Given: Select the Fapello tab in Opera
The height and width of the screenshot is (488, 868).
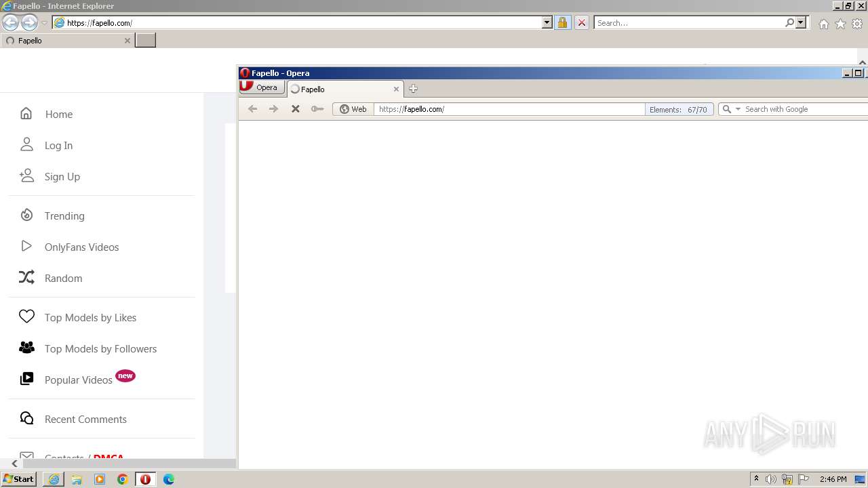Looking at the screenshot, I should (x=345, y=89).
